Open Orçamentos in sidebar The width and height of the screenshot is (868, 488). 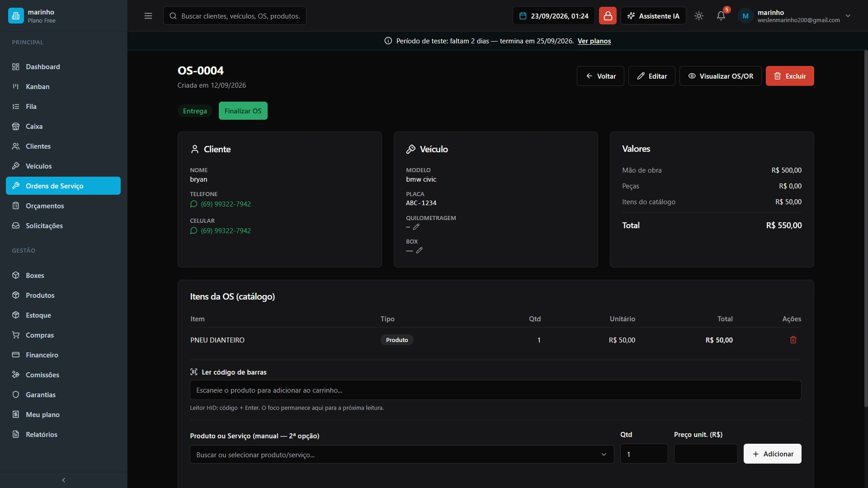63,206
